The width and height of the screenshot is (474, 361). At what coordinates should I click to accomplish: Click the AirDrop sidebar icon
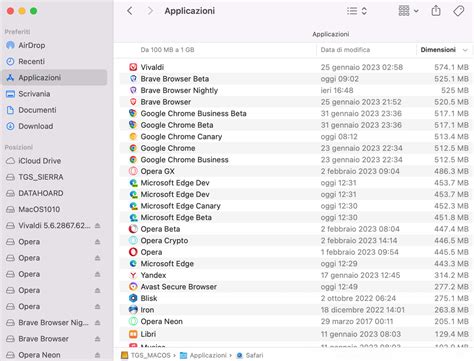pos(10,45)
